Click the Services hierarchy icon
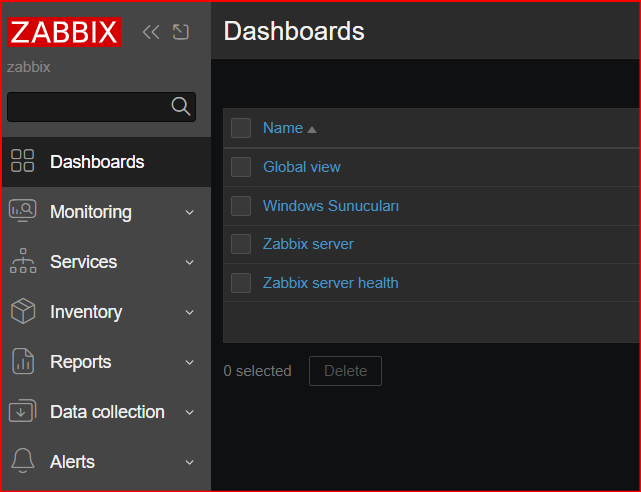The width and height of the screenshot is (641, 492). (23, 260)
